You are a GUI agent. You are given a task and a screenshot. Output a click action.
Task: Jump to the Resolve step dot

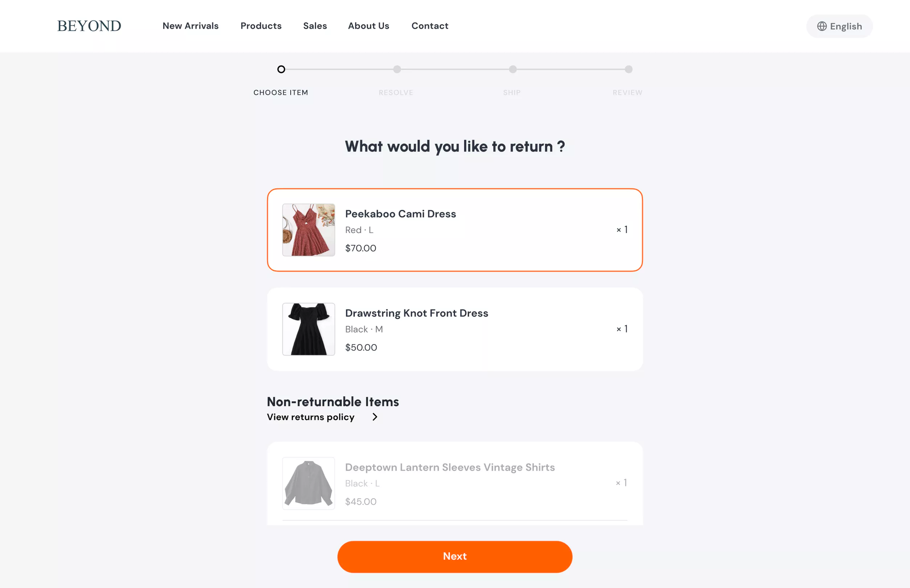pos(397,69)
